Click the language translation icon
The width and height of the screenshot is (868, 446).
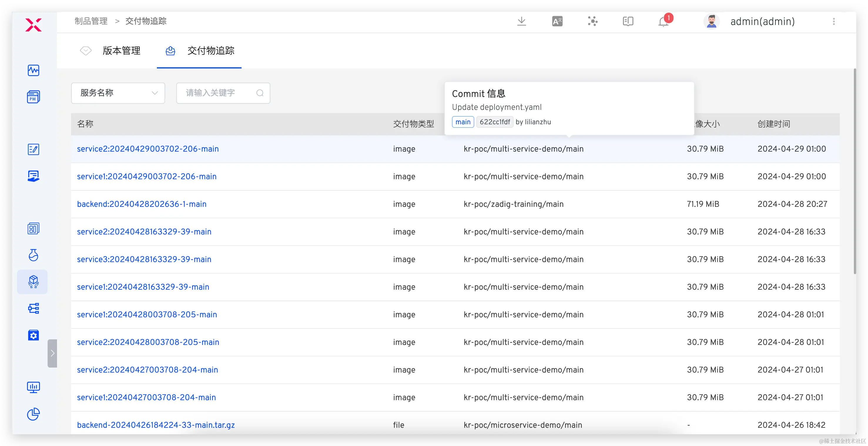pos(557,21)
